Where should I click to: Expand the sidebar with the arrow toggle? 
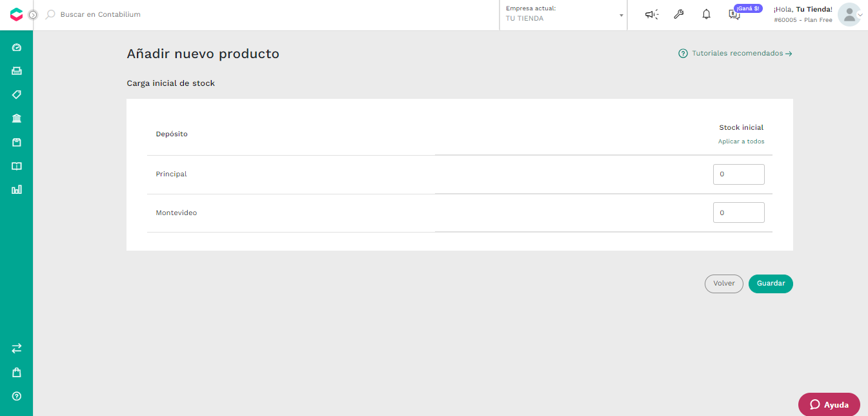(33, 14)
